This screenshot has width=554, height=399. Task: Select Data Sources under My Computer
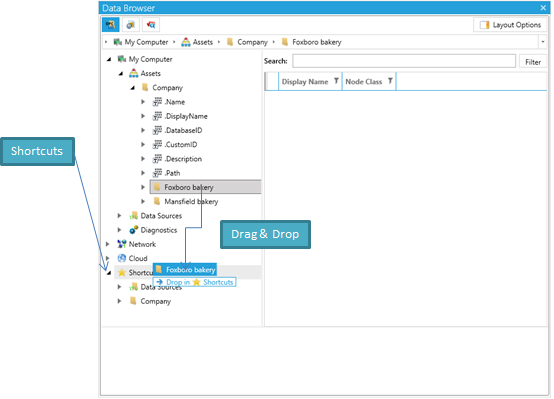(x=161, y=216)
